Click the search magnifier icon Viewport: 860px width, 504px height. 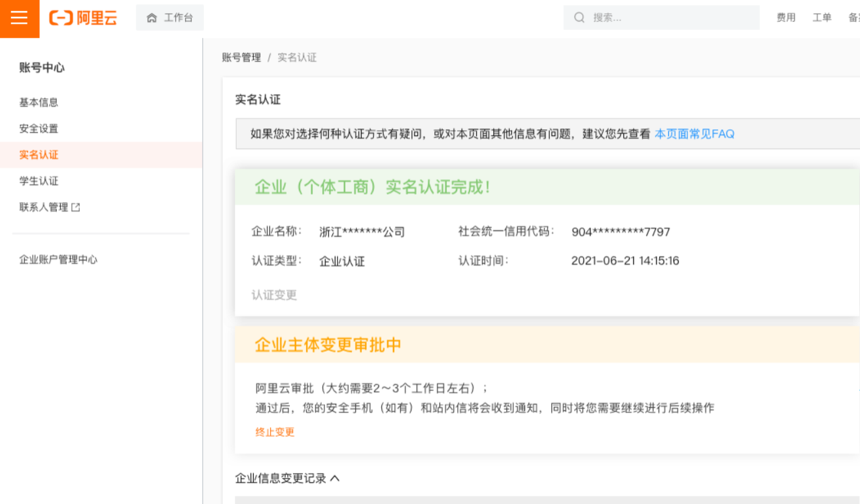pyautogui.click(x=579, y=18)
